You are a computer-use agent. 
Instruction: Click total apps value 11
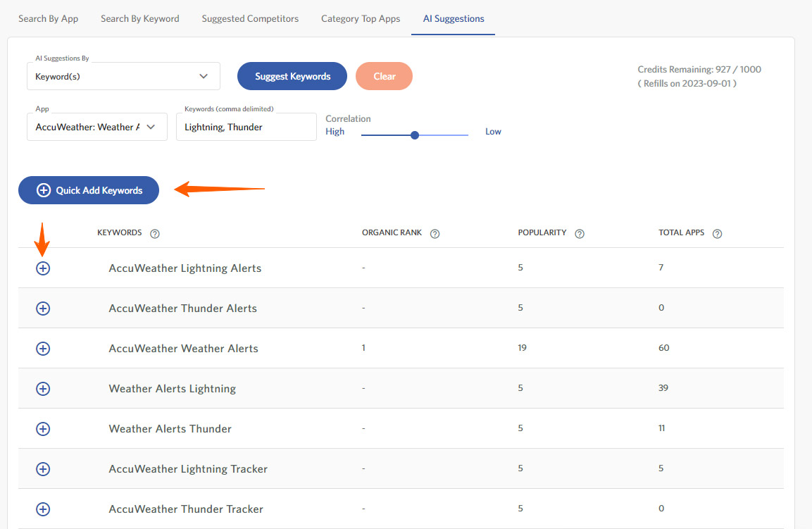[662, 428]
